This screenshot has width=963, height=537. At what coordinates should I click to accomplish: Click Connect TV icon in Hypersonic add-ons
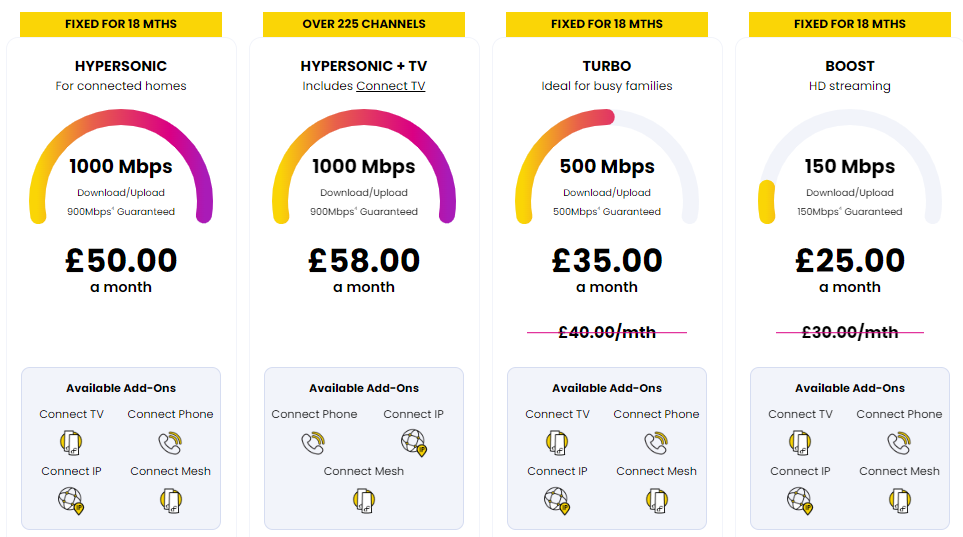pos(71,442)
